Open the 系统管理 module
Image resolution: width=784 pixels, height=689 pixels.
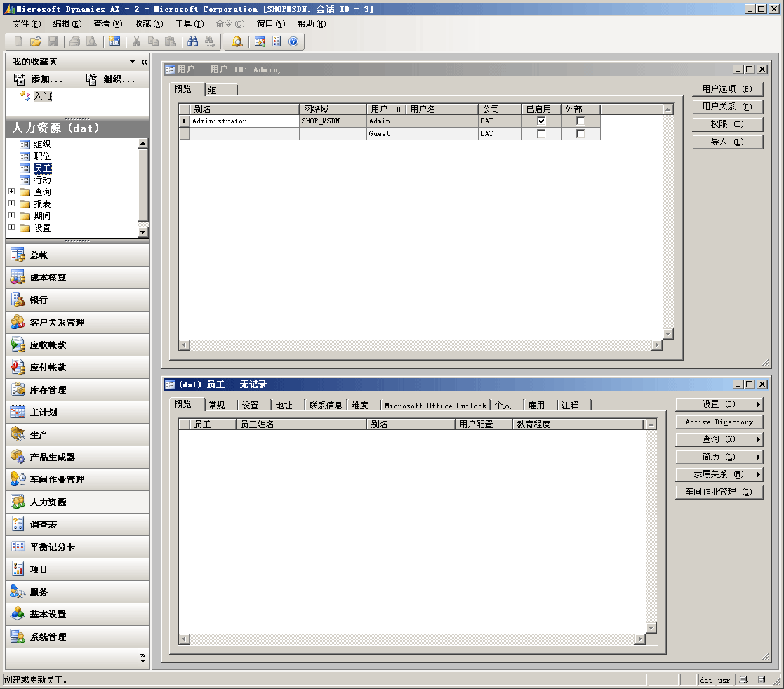coord(77,637)
